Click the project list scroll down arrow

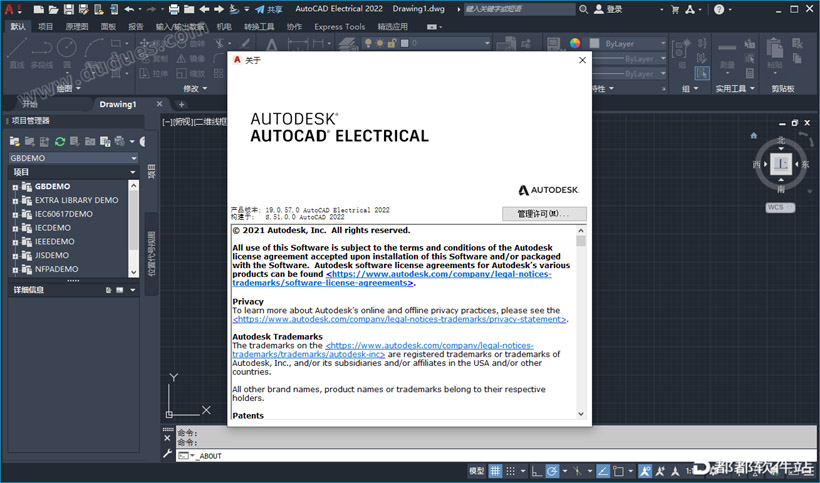[x=133, y=272]
